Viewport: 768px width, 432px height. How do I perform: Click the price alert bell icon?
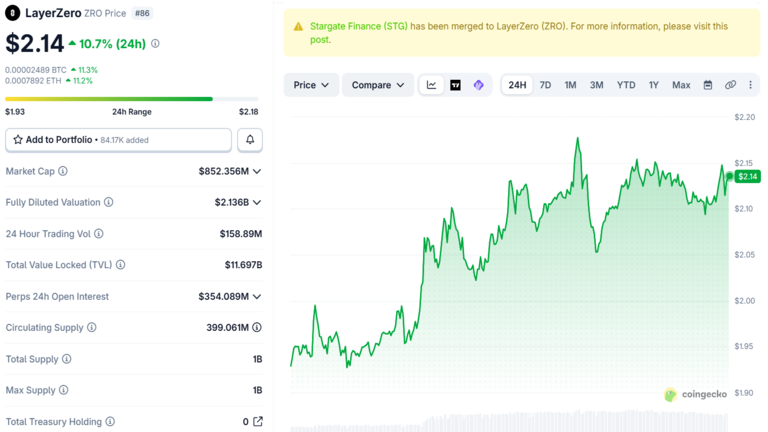pos(250,140)
